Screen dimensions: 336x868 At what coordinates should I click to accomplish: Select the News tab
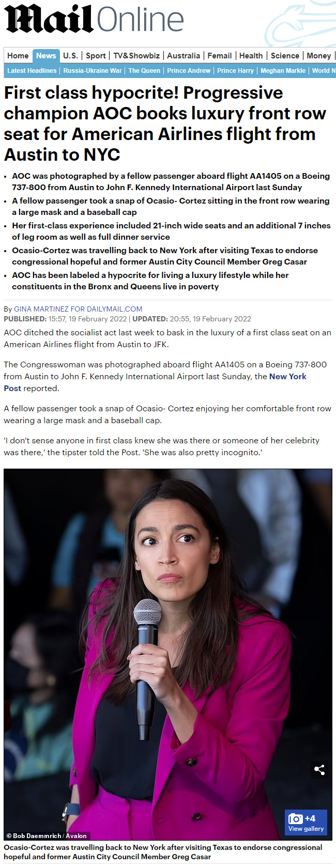click(x=46, y=56)
